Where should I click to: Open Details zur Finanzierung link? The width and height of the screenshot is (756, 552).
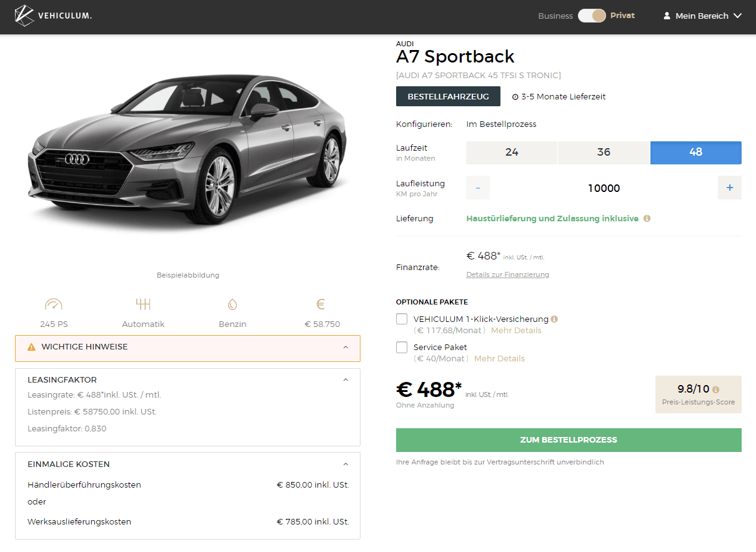pyautogui.click(x=507, y=274)
